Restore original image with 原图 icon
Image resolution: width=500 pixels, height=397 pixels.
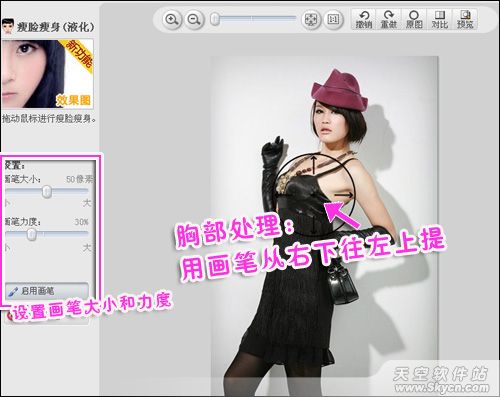click(414, 19)
